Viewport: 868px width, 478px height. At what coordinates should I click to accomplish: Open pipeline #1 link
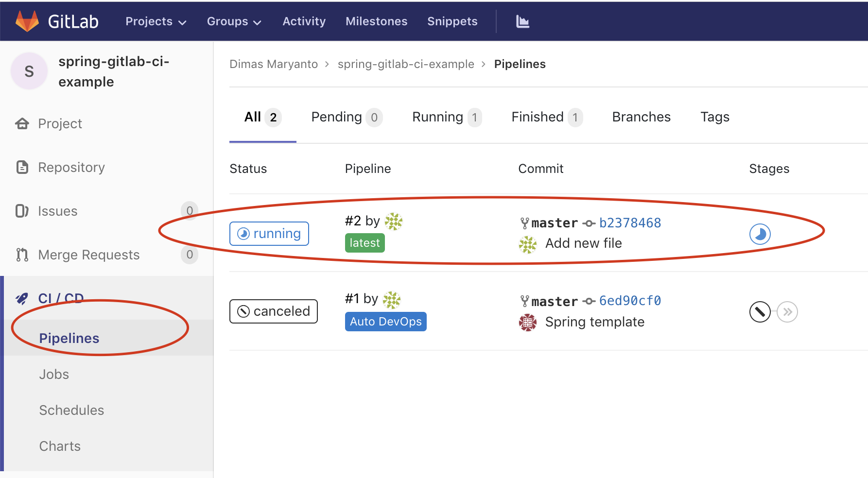point(352,299)
